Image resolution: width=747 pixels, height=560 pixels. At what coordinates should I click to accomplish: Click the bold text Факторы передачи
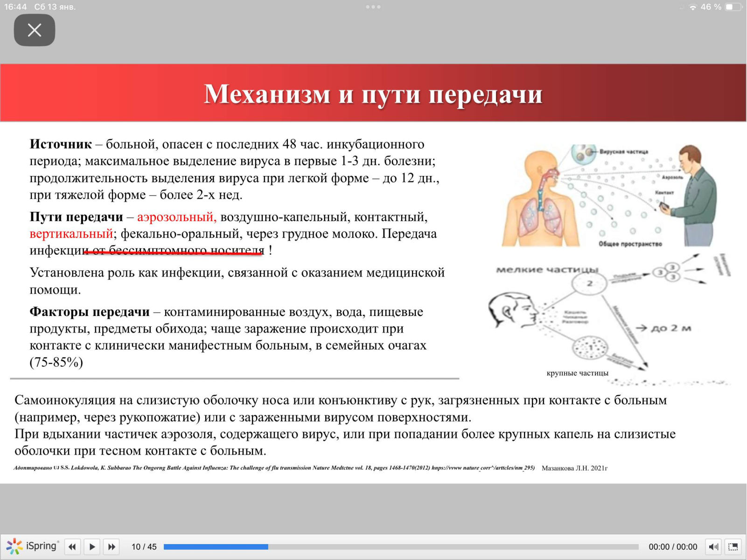click(x=90, y=311)
